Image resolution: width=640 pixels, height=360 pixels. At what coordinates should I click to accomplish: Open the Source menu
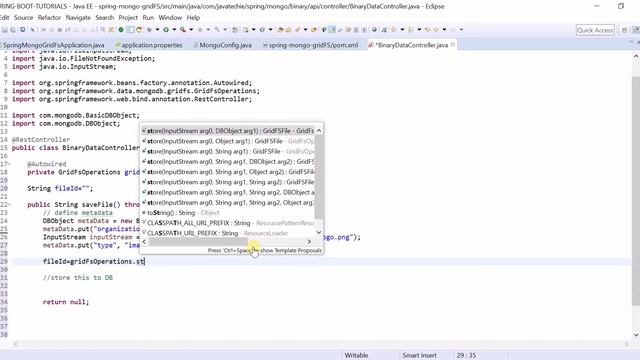point(23,18)
